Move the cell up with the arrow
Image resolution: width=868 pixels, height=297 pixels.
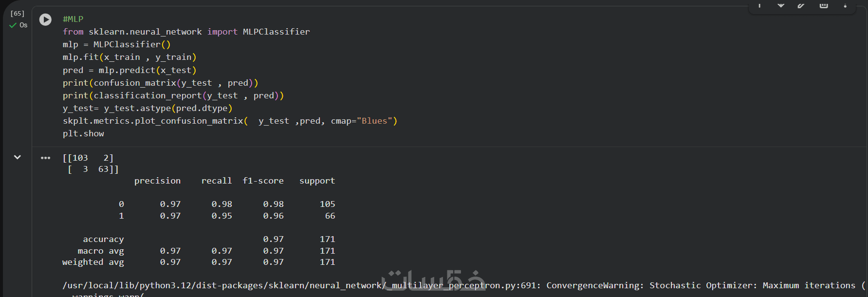click(759, 5)
